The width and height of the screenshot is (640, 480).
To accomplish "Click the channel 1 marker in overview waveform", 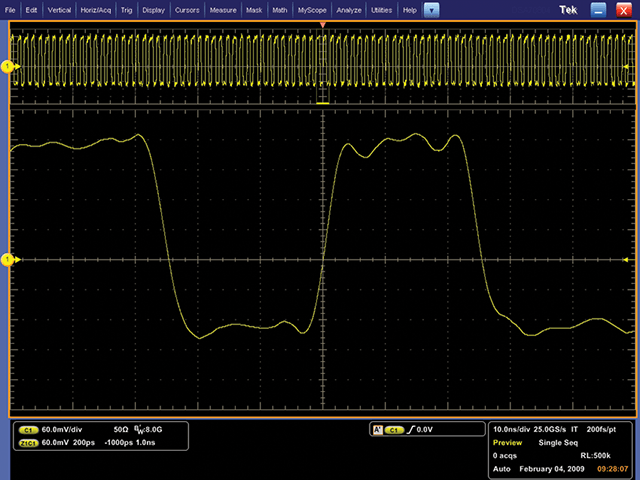I will [x=8, y=66].
